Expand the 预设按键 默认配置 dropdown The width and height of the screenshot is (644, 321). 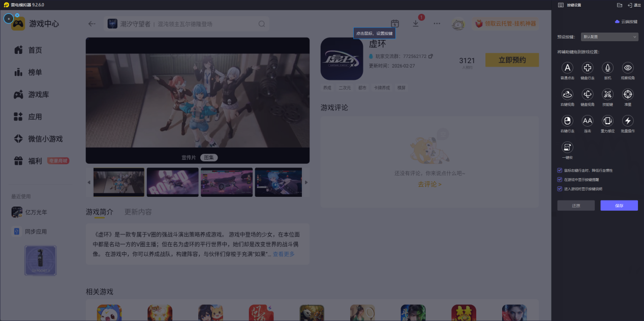tap(609, 37)
